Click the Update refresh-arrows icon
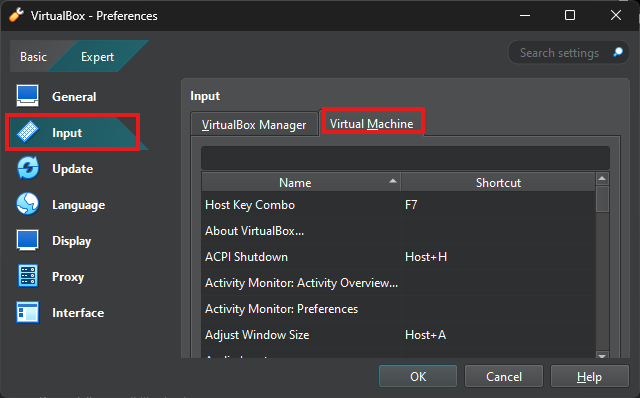This screenshot has height=398, width=640. (x=28, y=168)
